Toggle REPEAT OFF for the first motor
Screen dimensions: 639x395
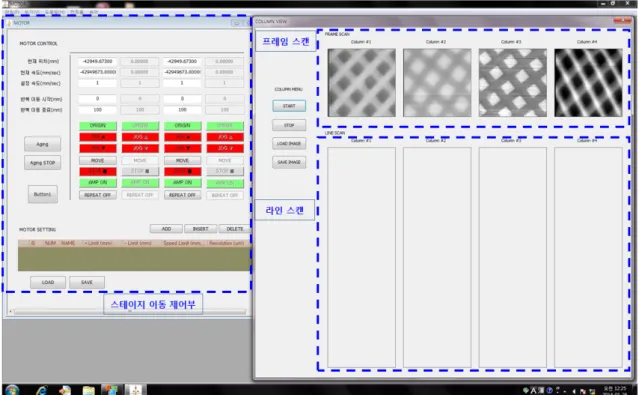pos(97,195)
